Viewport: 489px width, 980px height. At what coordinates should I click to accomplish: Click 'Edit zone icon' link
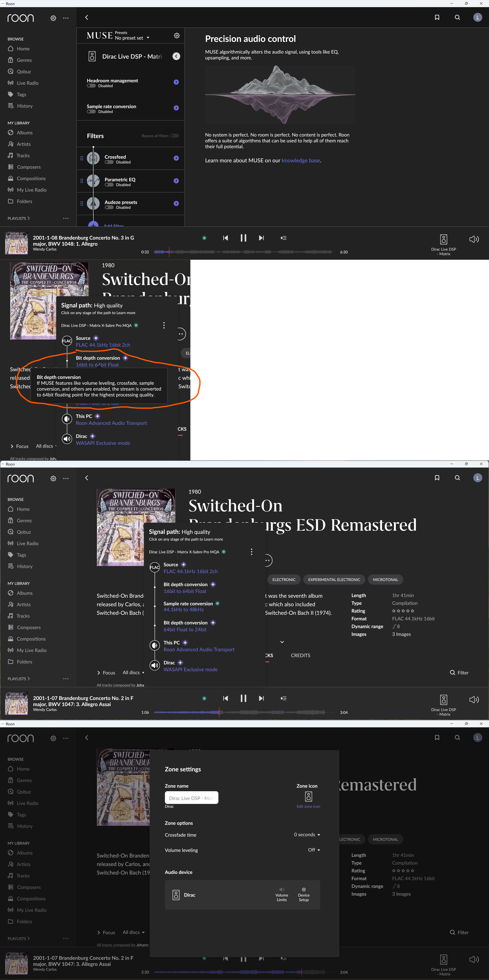pyautogui.click(x=308, y=806)
